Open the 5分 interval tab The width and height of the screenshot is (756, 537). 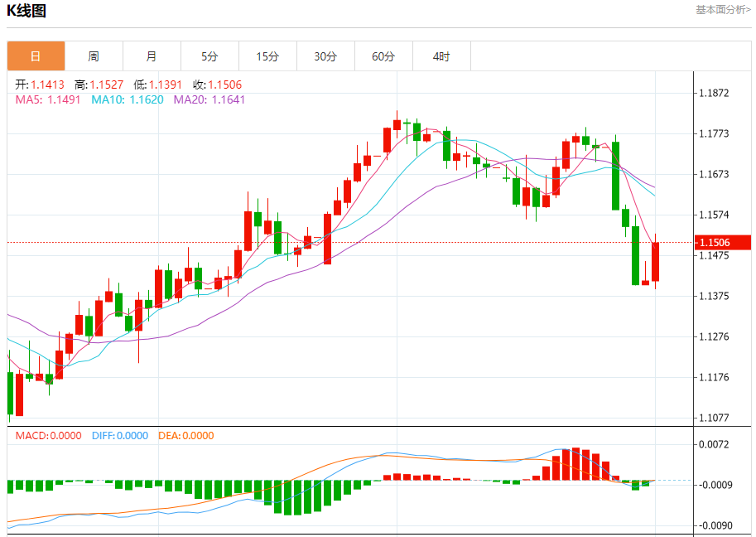(x=209, y=56)
